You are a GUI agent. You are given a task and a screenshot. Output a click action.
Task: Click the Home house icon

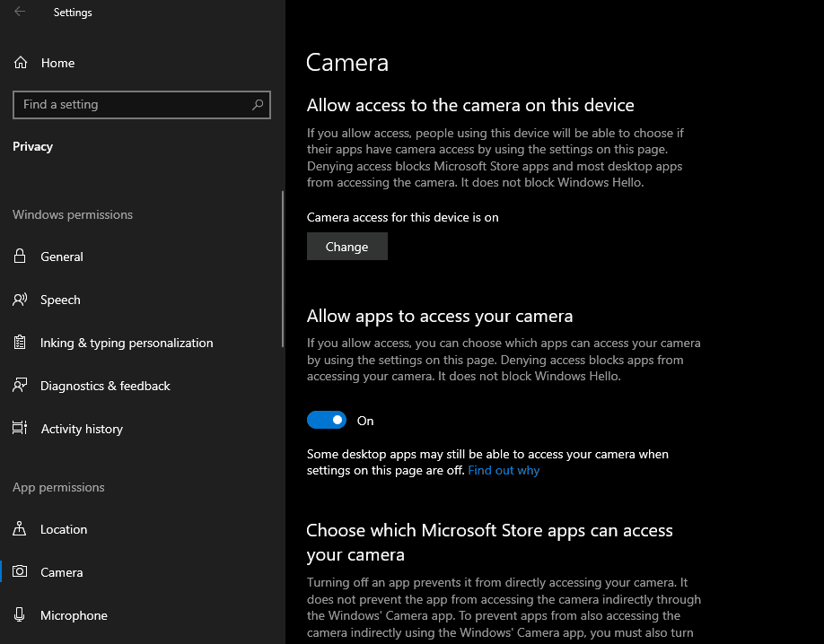[19, 63]
